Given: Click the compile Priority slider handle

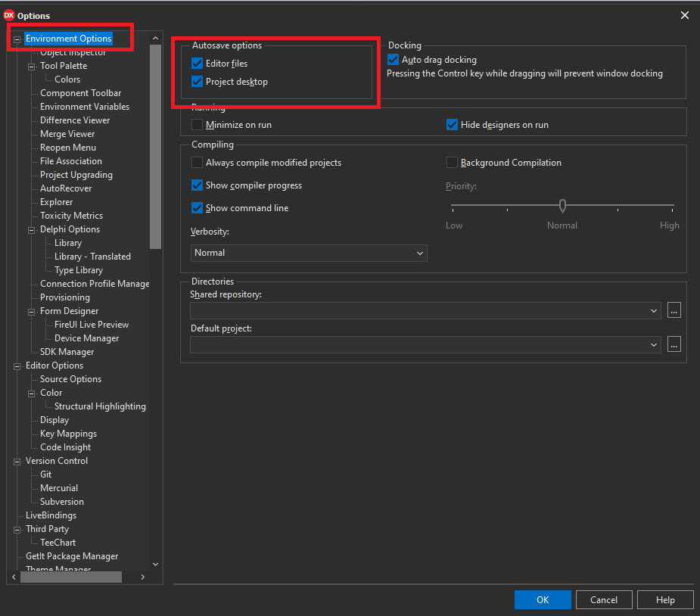Looking at the screenshot, I should click(x=562, y=206).
